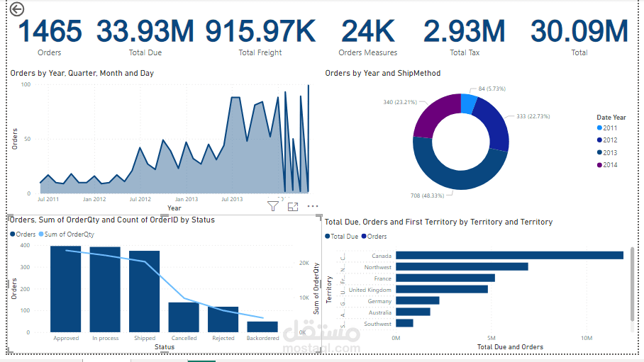Click the territory chart vertical scrollbar
Image resolution: width=644 pixels, height=362 pixels.
[x=632, y=284]
